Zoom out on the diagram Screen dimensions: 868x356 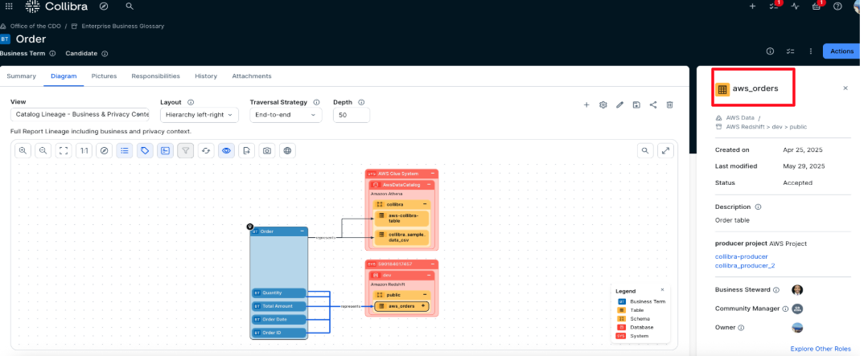coord(43,149)
